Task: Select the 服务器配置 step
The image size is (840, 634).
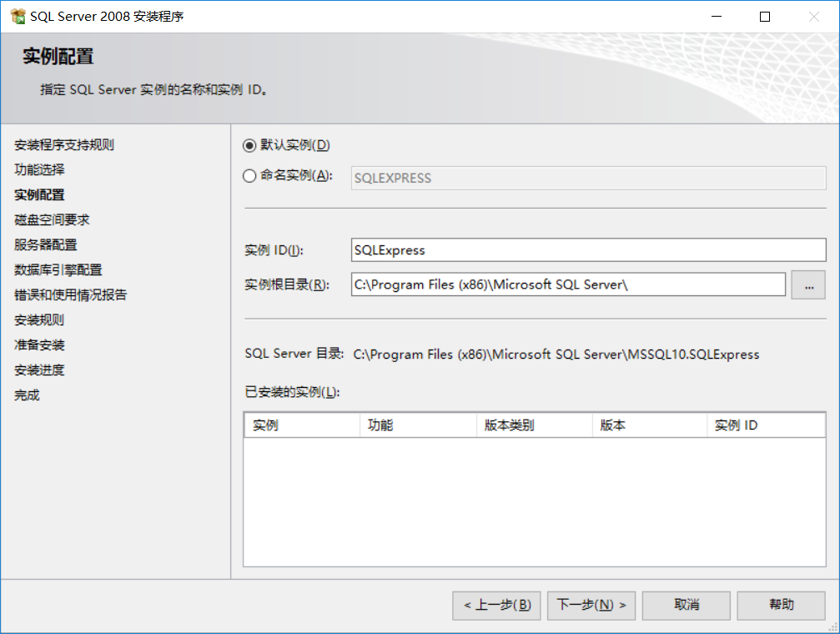Action: click(46, 245)
